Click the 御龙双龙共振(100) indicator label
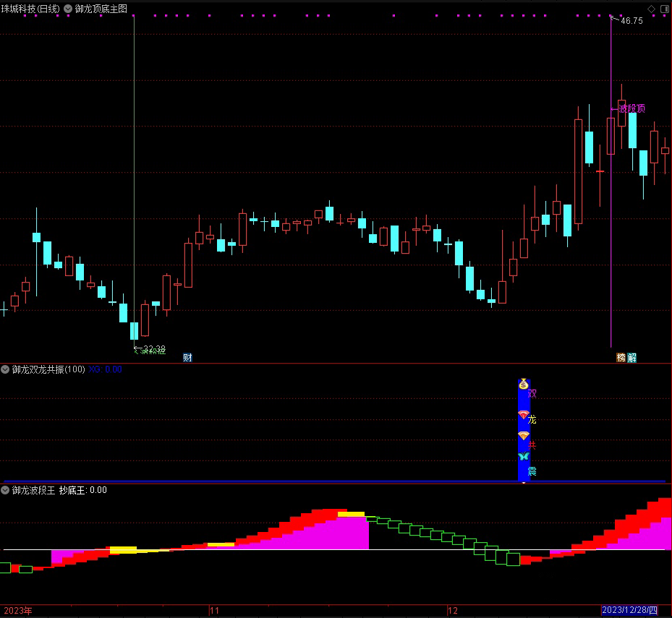Viewport: 672px width, 618px height. click(x=48, y=369)
